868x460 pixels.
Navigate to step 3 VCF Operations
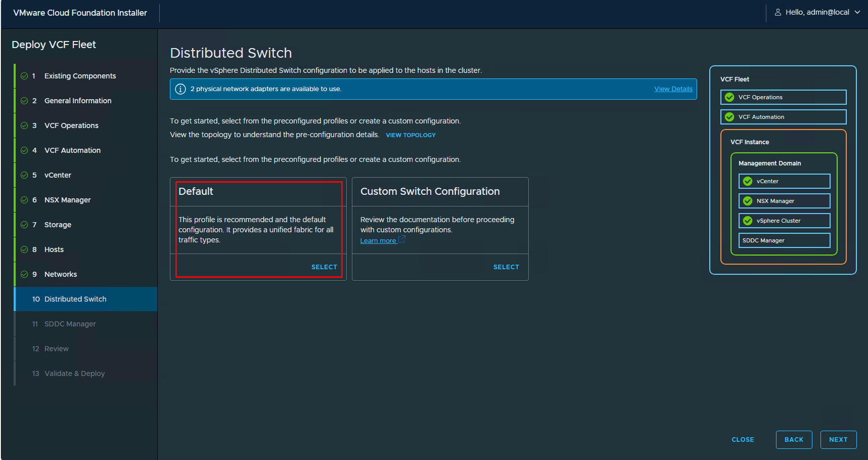click(x=85, y=126)
